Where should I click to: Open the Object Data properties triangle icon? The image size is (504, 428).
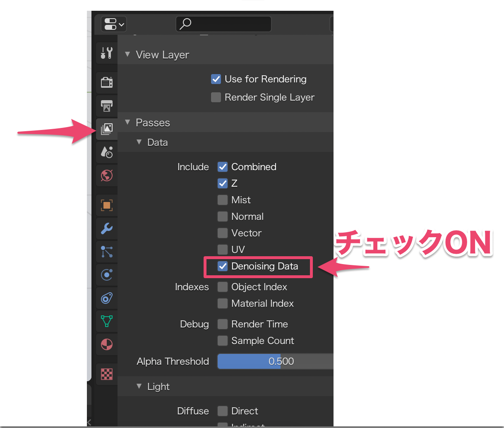point(106,321)
